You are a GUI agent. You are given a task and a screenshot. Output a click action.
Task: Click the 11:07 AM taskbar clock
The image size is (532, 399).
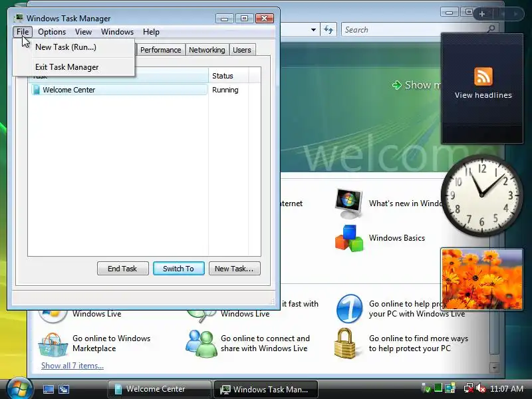click(x=507, y=388)
